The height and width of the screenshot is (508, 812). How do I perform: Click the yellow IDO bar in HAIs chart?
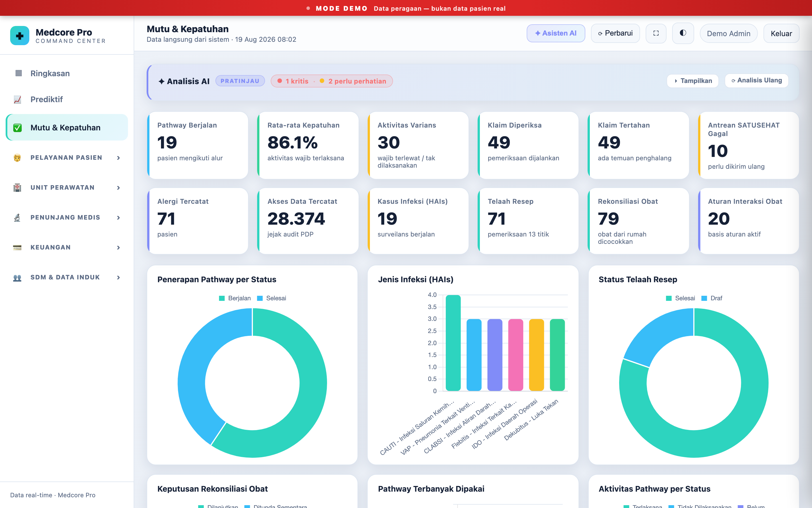536,355
